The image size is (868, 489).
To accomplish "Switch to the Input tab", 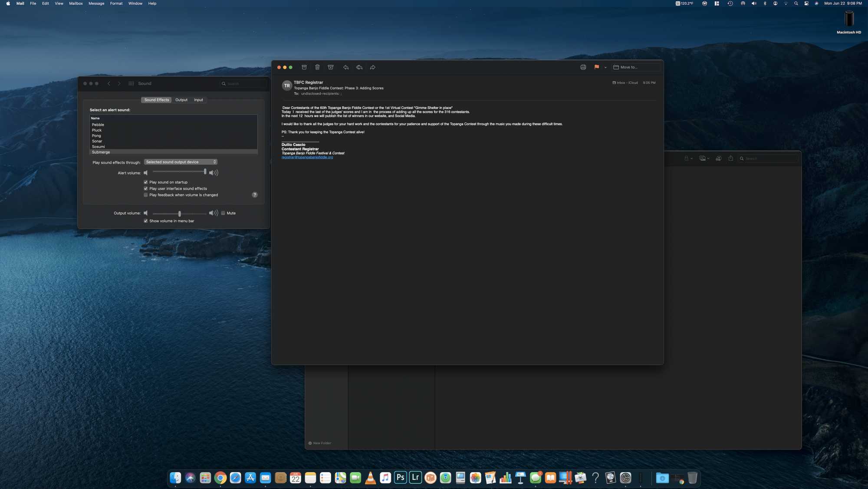I will pyautogui.click(x=198, y=100).
